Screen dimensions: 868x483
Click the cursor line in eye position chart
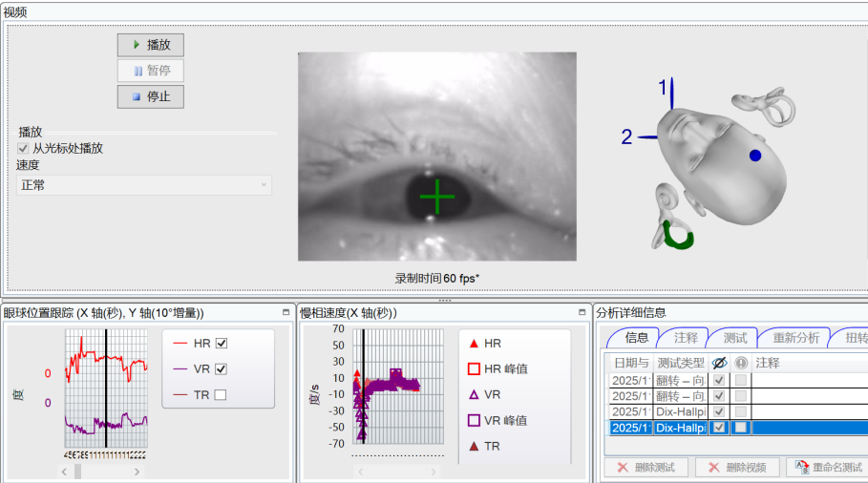106,388
